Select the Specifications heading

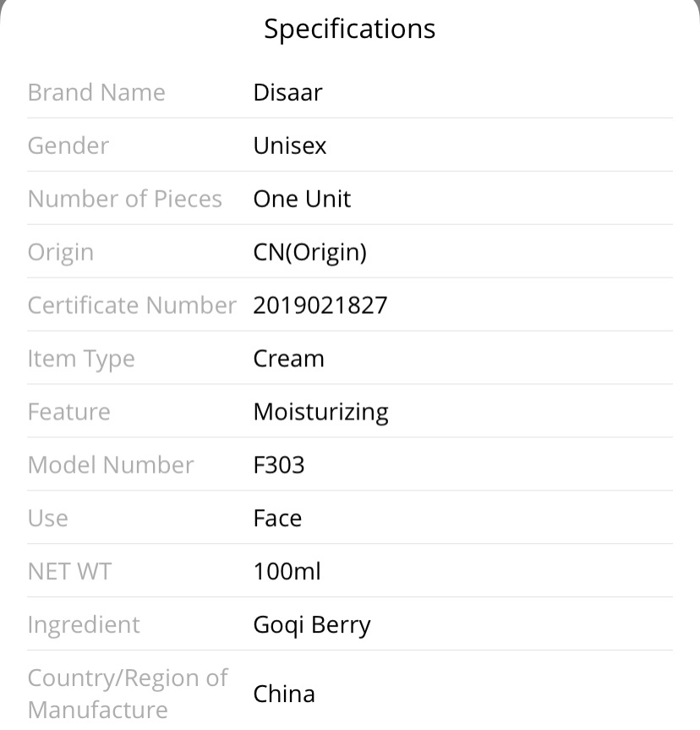coord(349,29)
